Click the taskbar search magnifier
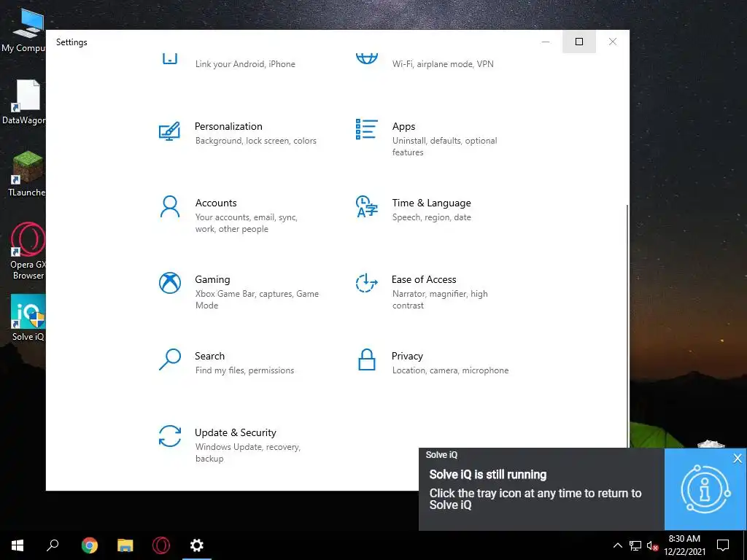Screen dimensions: 747x560 click(x=53, y=545)
